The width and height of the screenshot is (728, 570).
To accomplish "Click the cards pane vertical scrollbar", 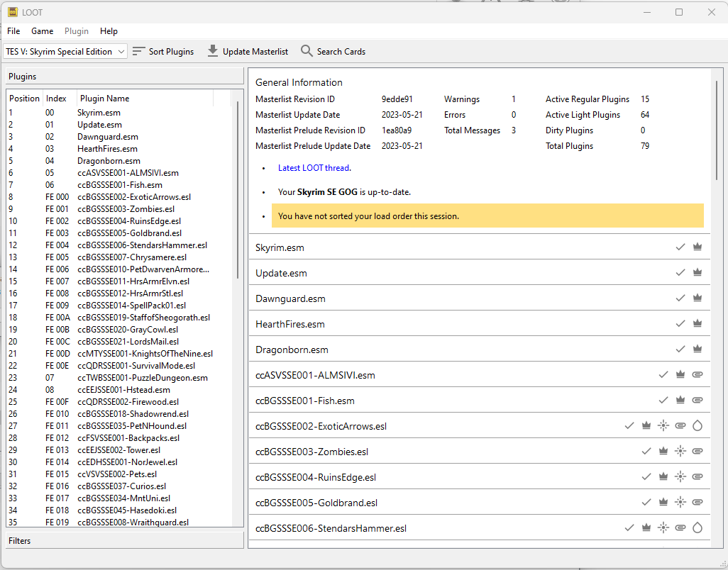I will (717, 130).
